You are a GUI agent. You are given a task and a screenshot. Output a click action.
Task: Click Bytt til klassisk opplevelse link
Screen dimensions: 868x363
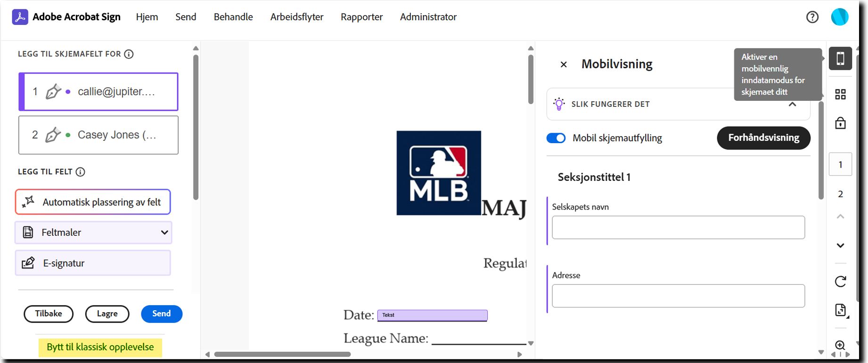click(x=100, y=347)
